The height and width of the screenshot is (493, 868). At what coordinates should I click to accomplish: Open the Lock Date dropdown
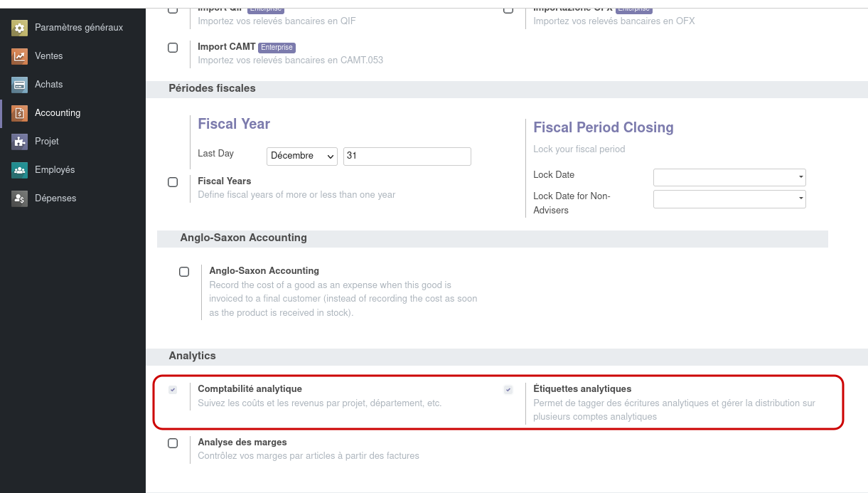click(x=729, y=177)
